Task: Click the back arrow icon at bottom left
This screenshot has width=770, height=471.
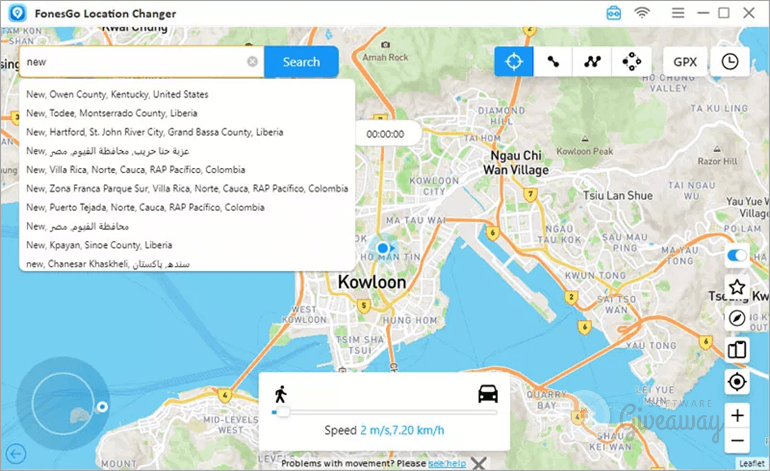Action: [x=16, y=454]
